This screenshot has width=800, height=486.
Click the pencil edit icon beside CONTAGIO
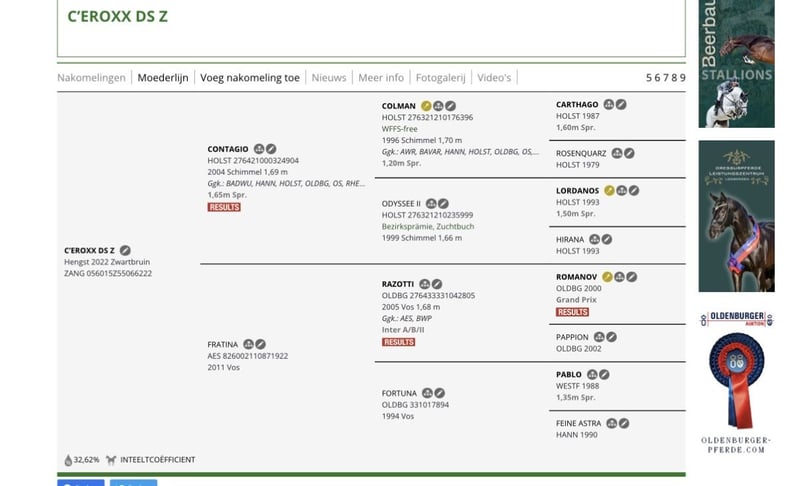point(271,149)
